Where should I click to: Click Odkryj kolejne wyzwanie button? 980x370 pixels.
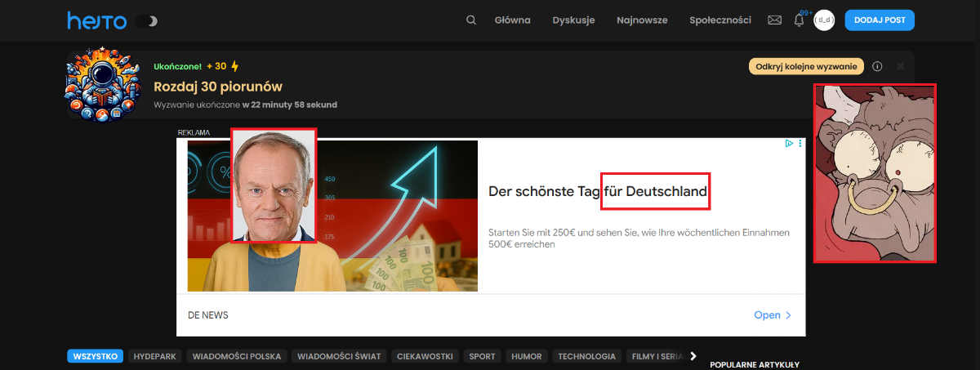[x=806, y=66]
